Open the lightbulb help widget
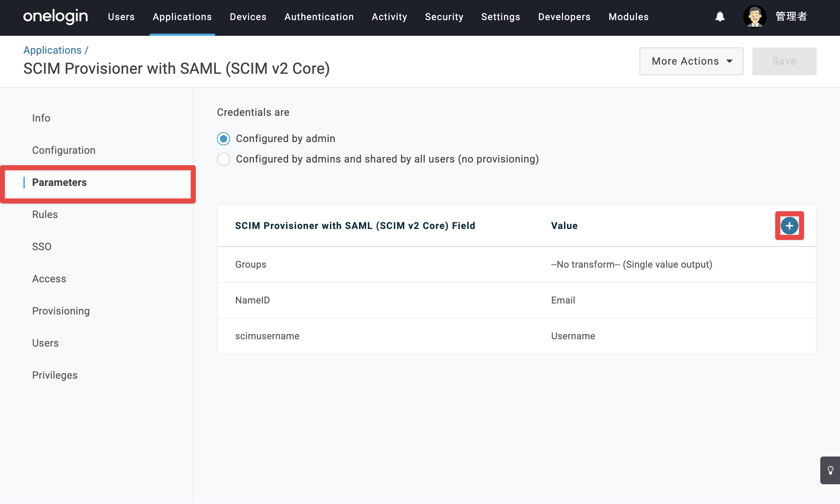This screenshot has height=504, width=840. tap(830, 470)
